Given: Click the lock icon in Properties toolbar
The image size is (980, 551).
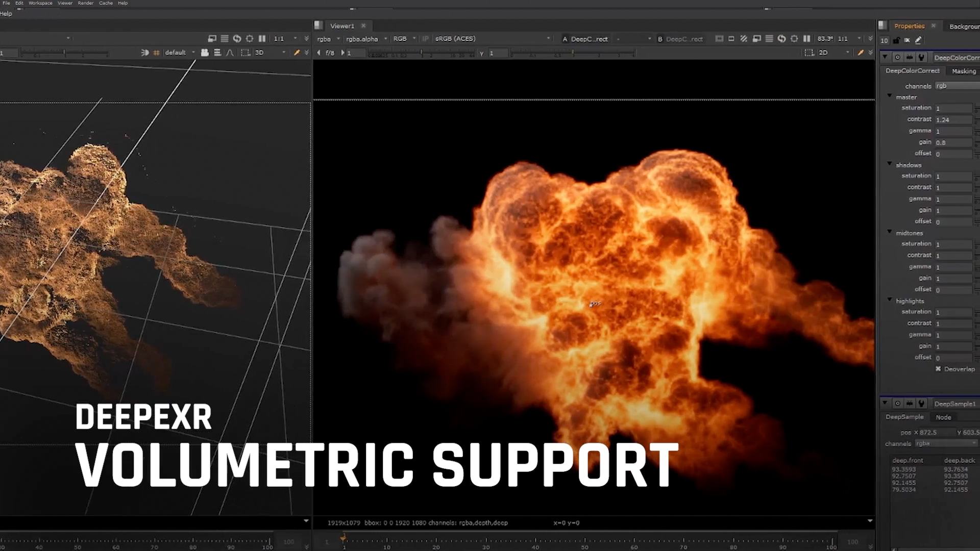Looking at the screenshot, I should pyautogui.click(x=896, y=40).
